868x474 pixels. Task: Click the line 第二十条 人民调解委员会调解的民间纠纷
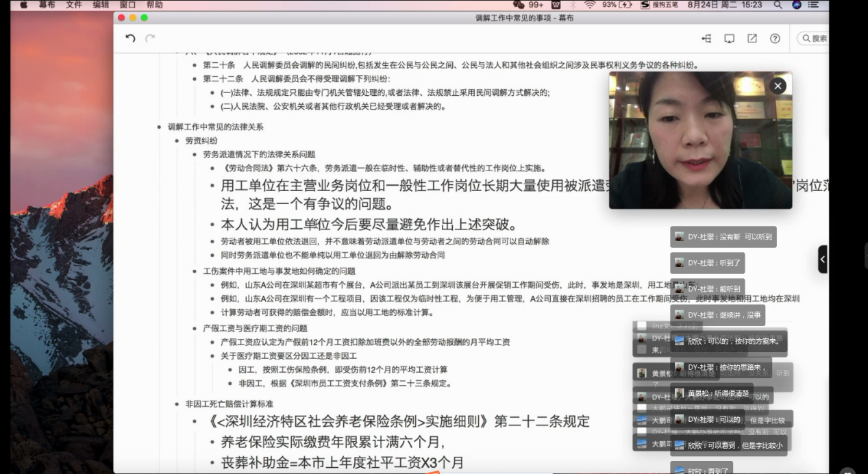click(451, 65)
